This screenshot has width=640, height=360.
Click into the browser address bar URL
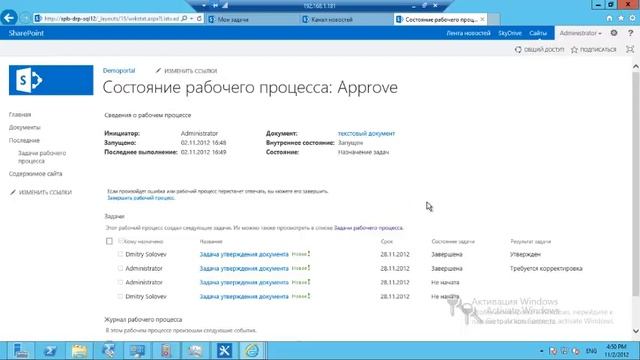click(x=111, y=19)
